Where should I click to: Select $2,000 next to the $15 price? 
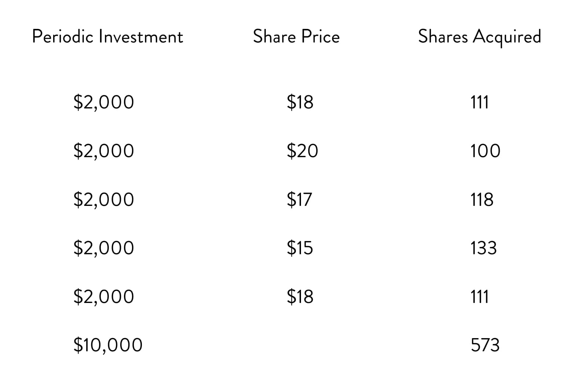click(104, 248)
